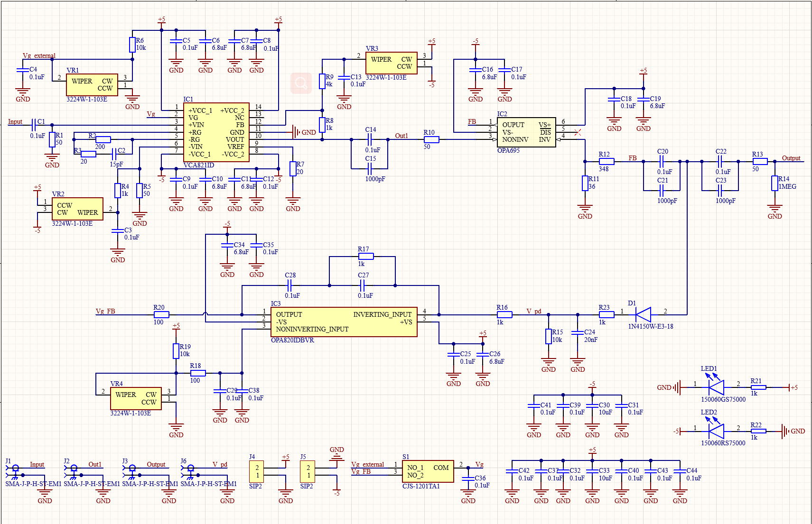Click the 'INVERTING_INPUT' pin label on IC3

pyautogui.click(x=382, y=315)
